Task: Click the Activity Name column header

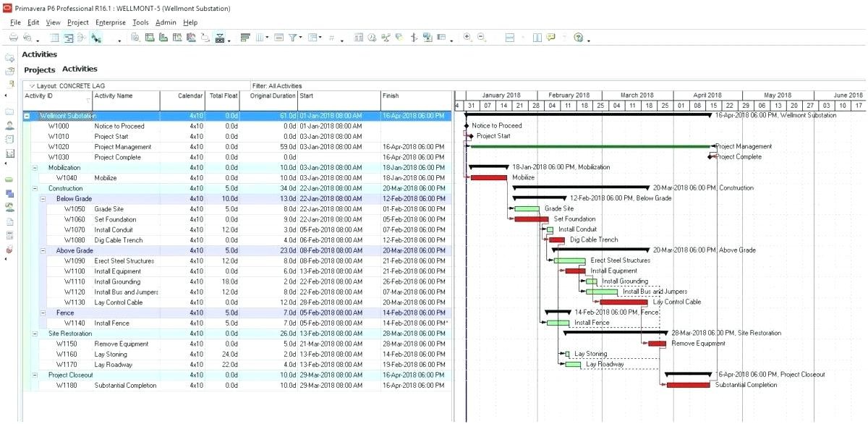Action: tap(114, 96)
